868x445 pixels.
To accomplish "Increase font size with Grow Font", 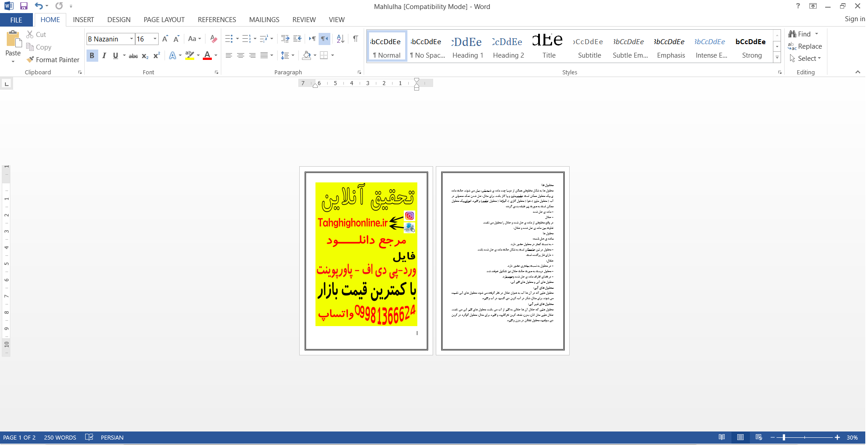I will coord(165,39).
